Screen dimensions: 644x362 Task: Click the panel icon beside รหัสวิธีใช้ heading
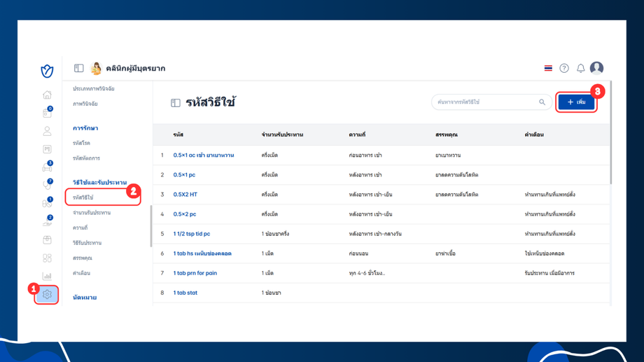click(176, 103)
